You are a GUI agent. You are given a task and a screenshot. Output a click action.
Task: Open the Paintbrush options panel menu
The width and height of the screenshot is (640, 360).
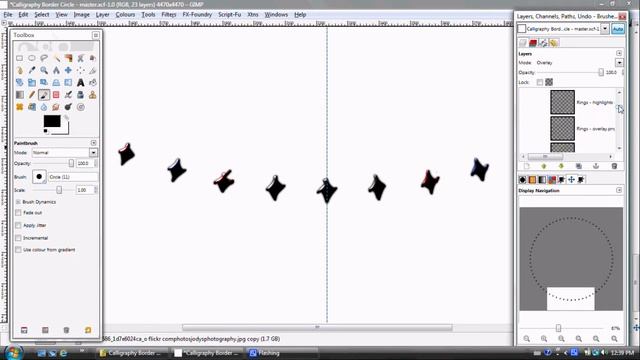[x=93, y=143]
